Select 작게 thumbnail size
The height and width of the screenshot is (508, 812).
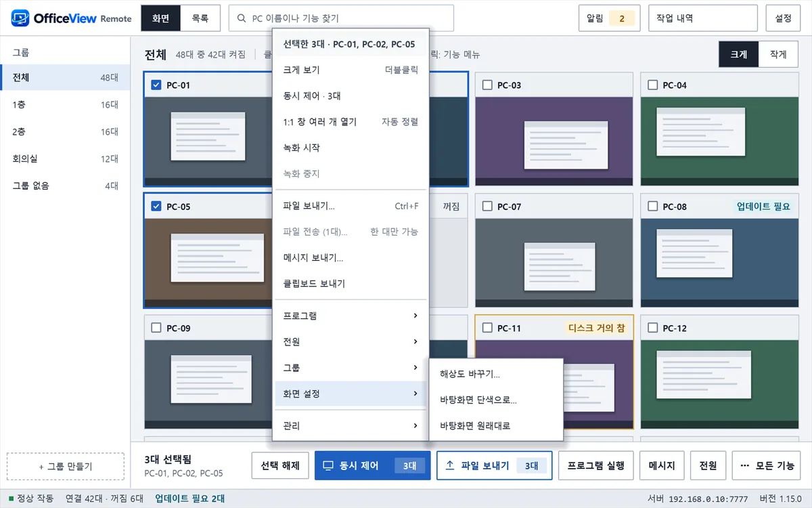pos(780,54)
